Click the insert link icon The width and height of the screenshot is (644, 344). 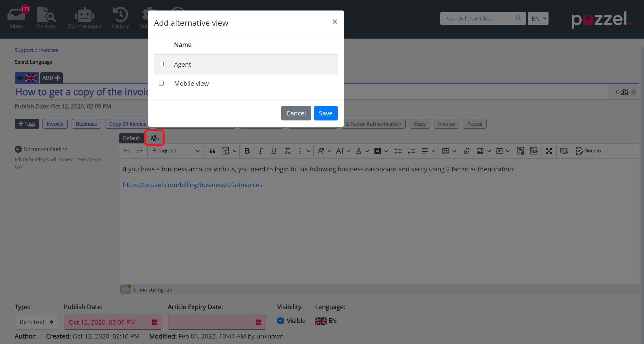pyautogui.click(x=466, y=151)
